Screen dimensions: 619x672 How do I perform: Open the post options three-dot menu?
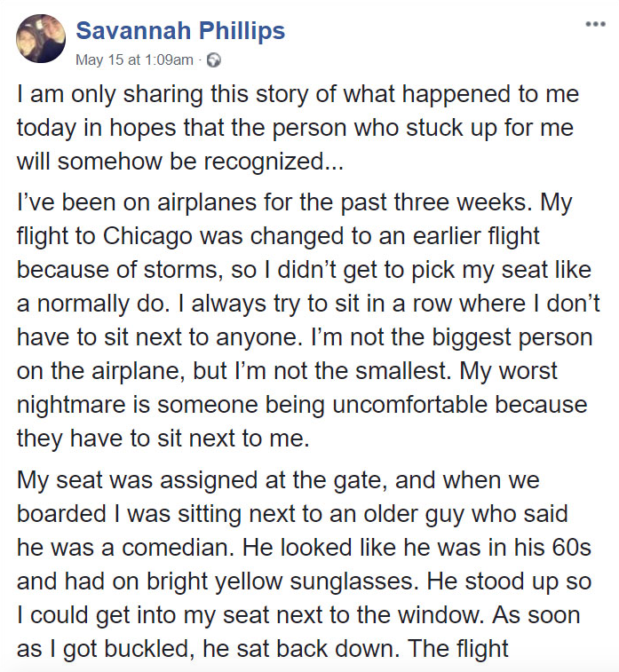[x=594, y=23]
